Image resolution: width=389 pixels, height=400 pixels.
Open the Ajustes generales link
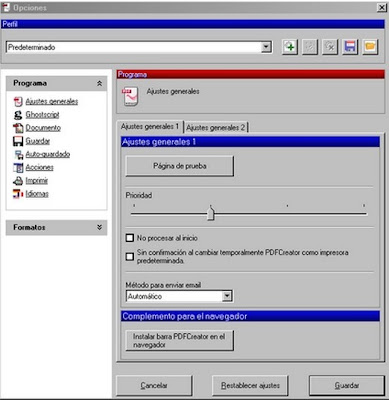pyautogui.click(x=52, y=101)
